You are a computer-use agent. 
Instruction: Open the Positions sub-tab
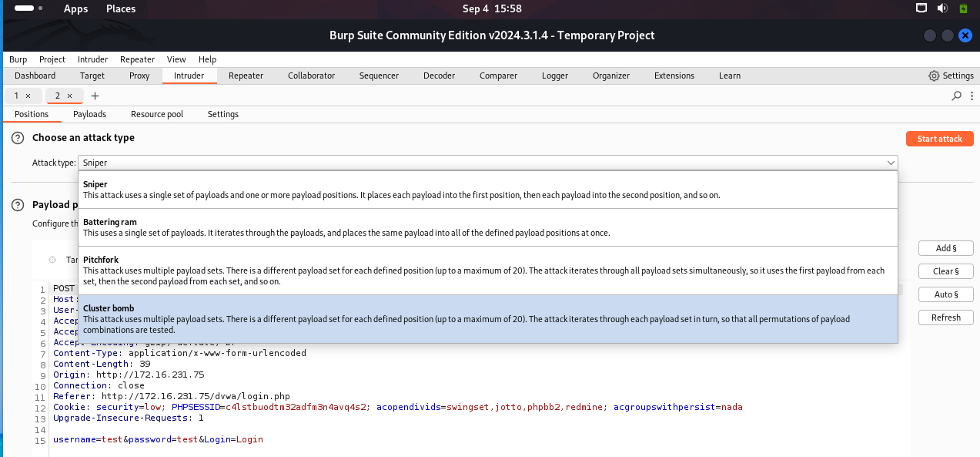(32, 114)
